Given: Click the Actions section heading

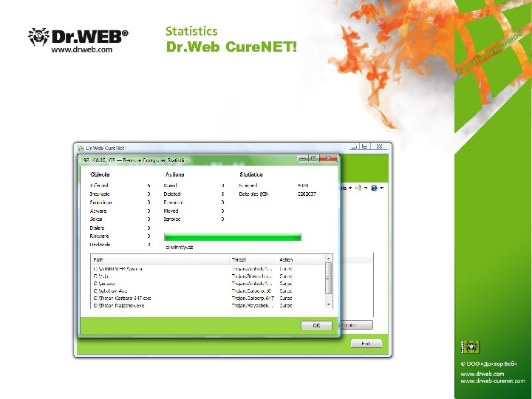Looking at the screenshot, I should coord(174,174).
